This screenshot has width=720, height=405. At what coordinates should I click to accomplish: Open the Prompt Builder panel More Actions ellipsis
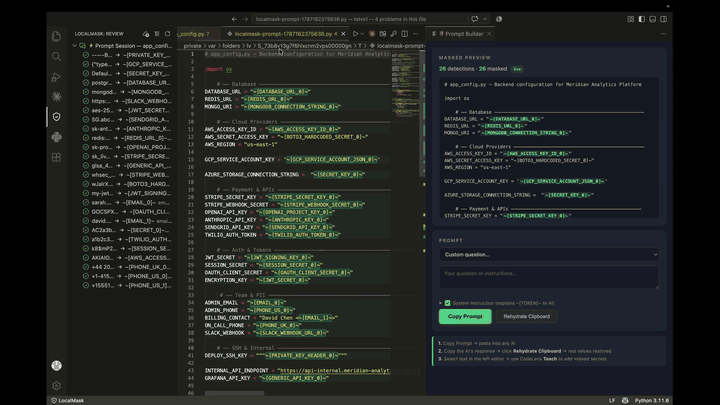[663, 34]
